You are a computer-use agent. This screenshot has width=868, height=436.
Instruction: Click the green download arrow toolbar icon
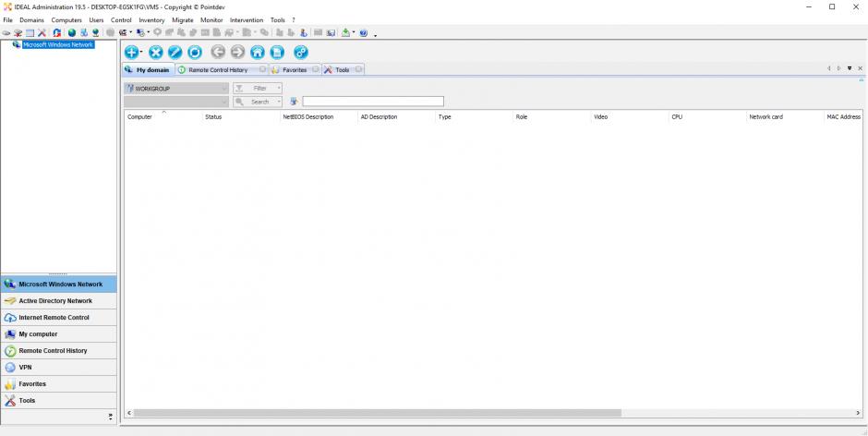pyautogui.click(x=345, y=32)
